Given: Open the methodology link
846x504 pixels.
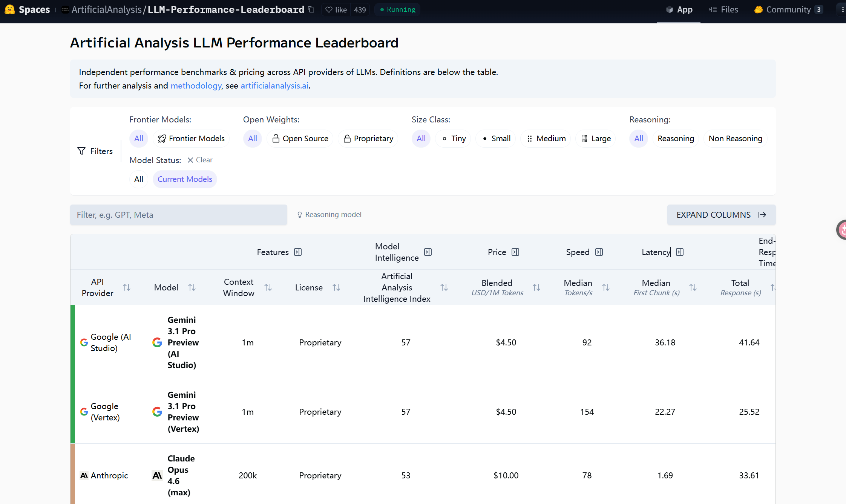Looking at the screenshot, I should [x=196, y=86].
